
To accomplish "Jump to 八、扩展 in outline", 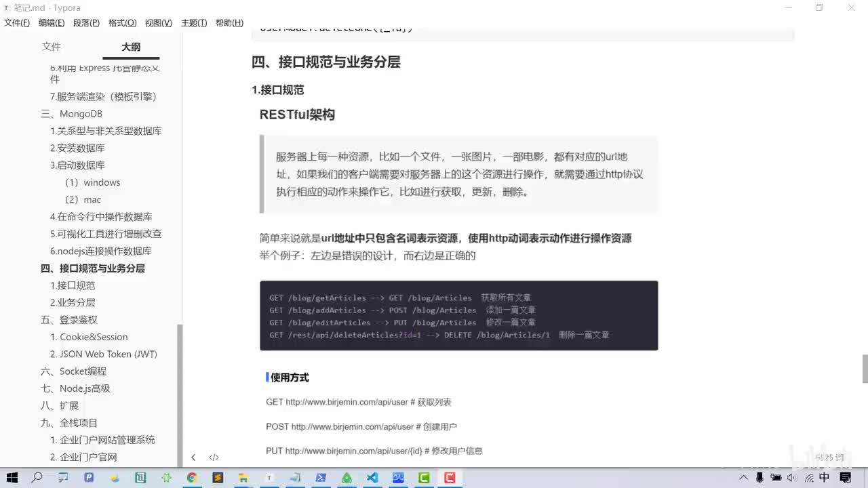I will 59,405.
